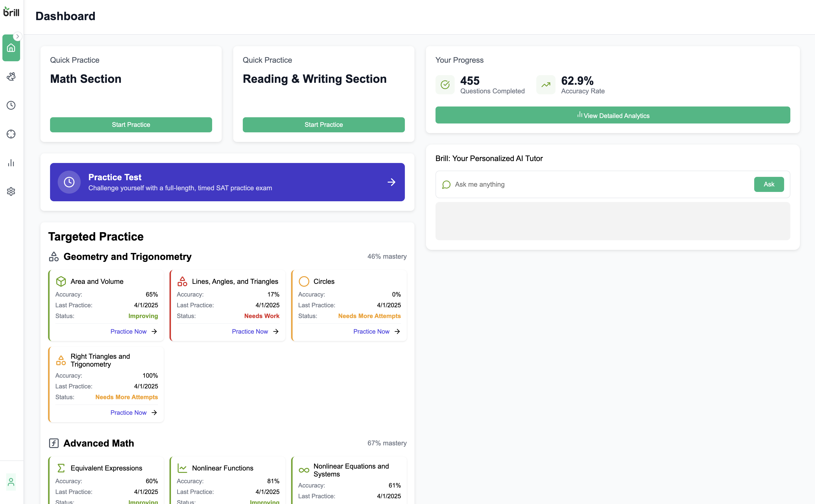Start Practice for Reading & Writing Section
This screenshot has height=504, width=815.
tap(323, 125)
